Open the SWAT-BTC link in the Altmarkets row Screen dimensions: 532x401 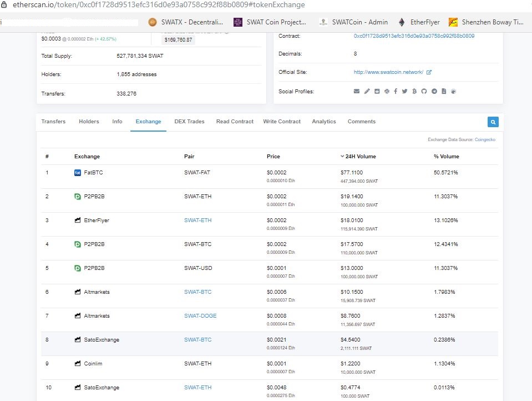point(198,292)
